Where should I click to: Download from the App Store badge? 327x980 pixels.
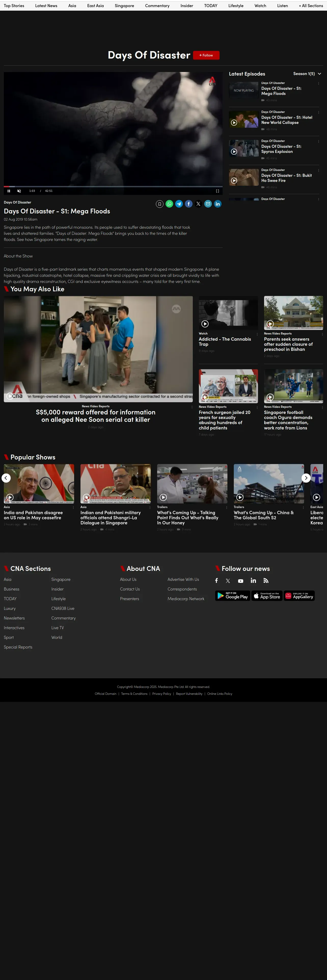[x=267, y=596]
